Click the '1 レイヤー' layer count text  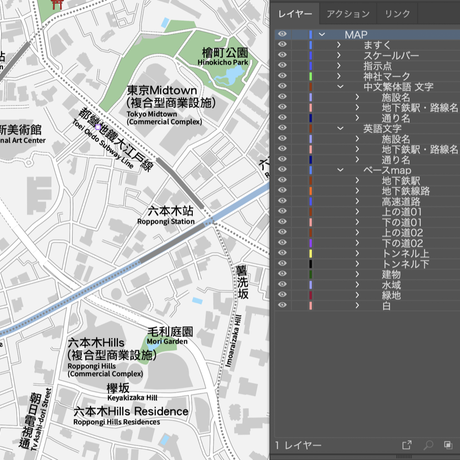pos(298,445)
